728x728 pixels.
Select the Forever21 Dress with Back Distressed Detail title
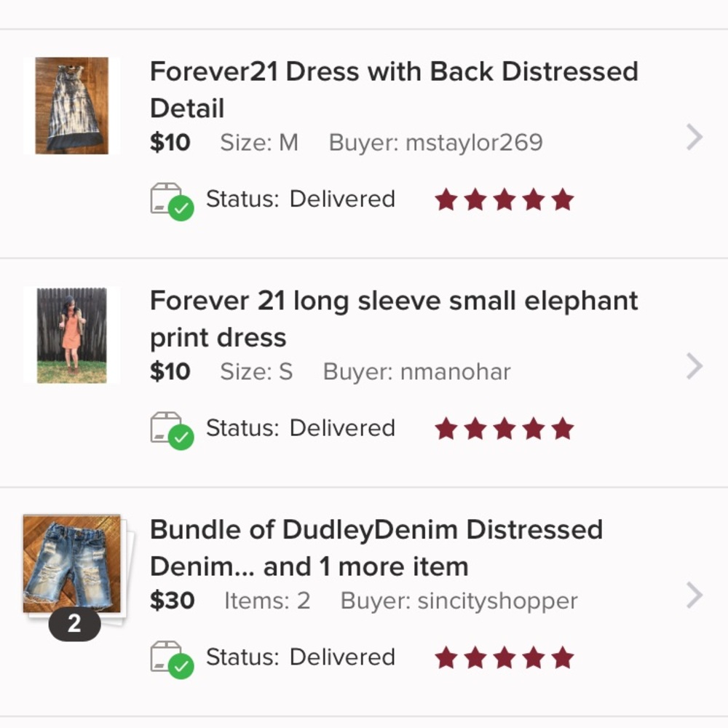[x=393, y=89]
